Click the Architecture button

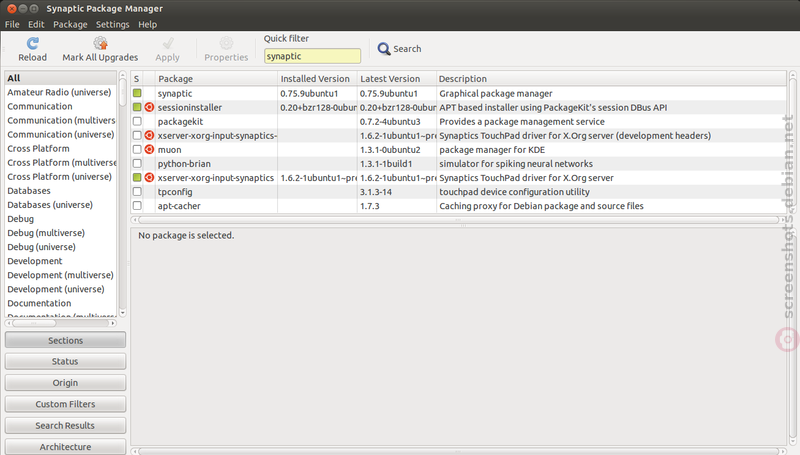pyautogui.click(x=65, y=446)
